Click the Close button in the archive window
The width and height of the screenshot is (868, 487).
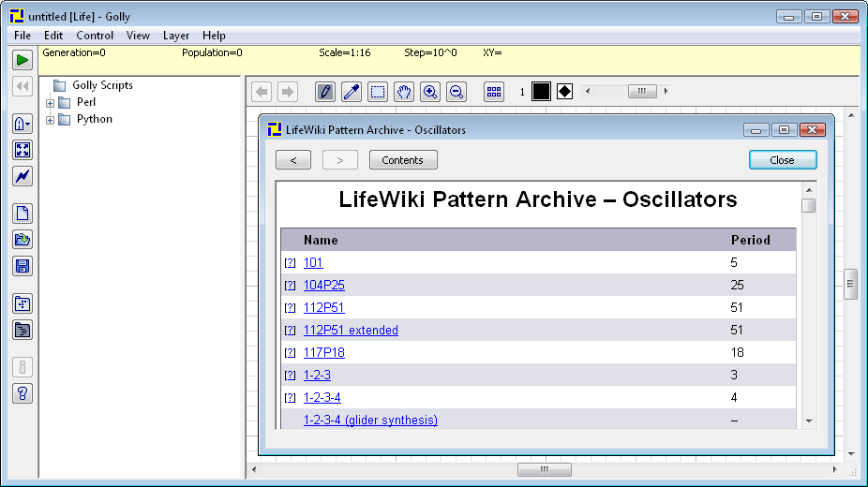coord(783,160)
